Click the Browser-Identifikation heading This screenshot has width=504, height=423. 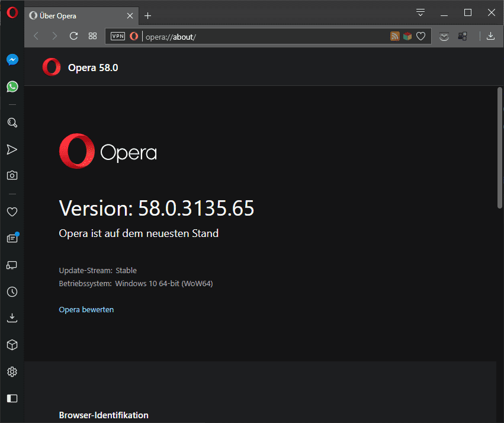point(104,415)
